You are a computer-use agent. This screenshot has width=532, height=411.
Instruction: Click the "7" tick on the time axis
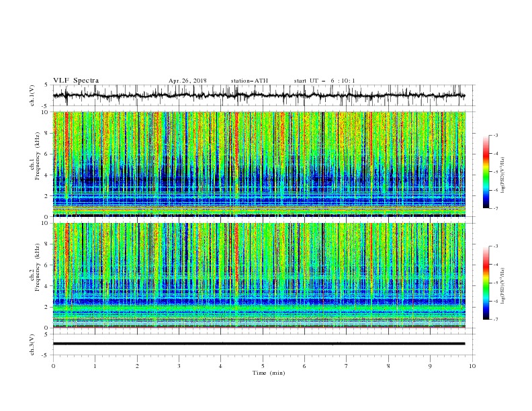point(347,366)
